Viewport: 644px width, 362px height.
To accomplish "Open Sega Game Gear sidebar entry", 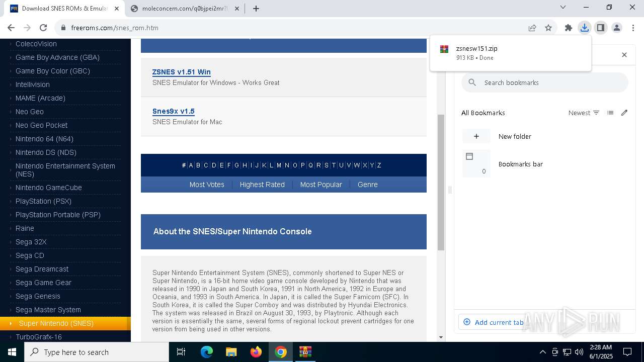I will point(43,283).
